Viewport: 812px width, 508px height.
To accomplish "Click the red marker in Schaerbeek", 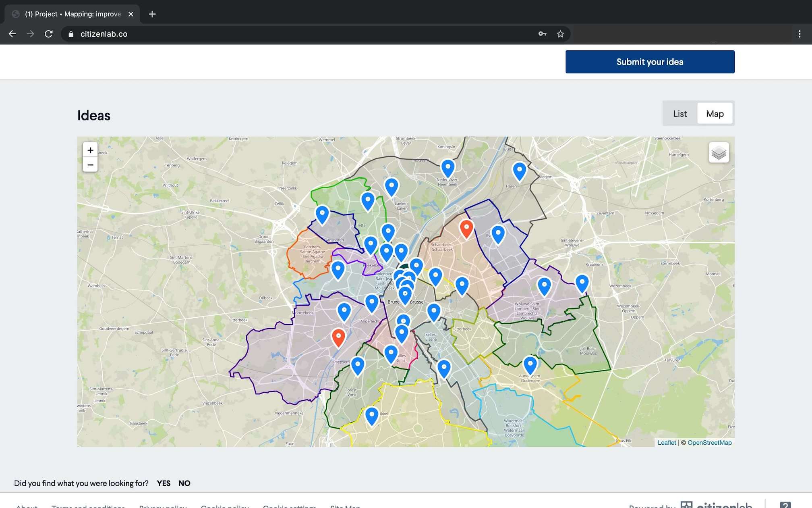I will click(x=466, y=228).
